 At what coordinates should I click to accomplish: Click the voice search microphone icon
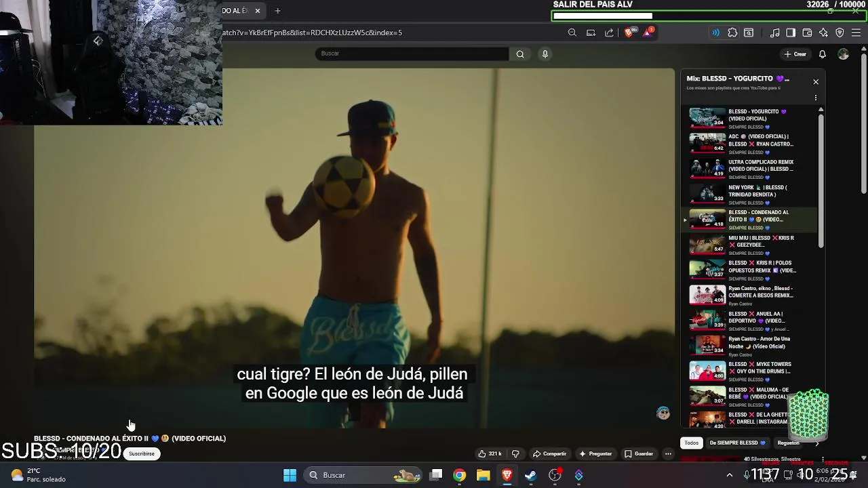tap(545, 54)
